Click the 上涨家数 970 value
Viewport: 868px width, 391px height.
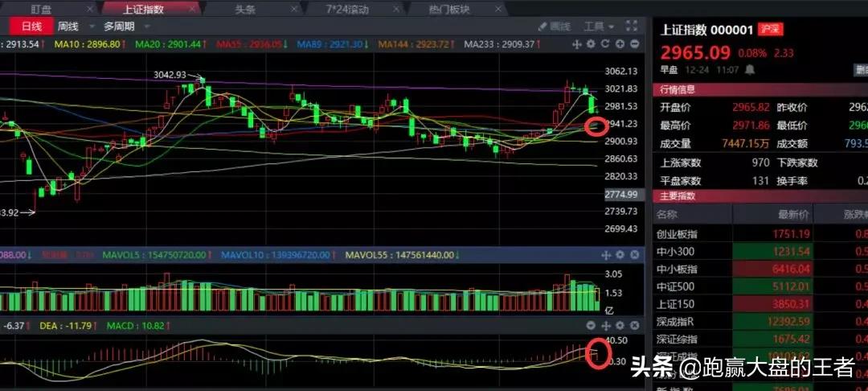pos(761,163)
